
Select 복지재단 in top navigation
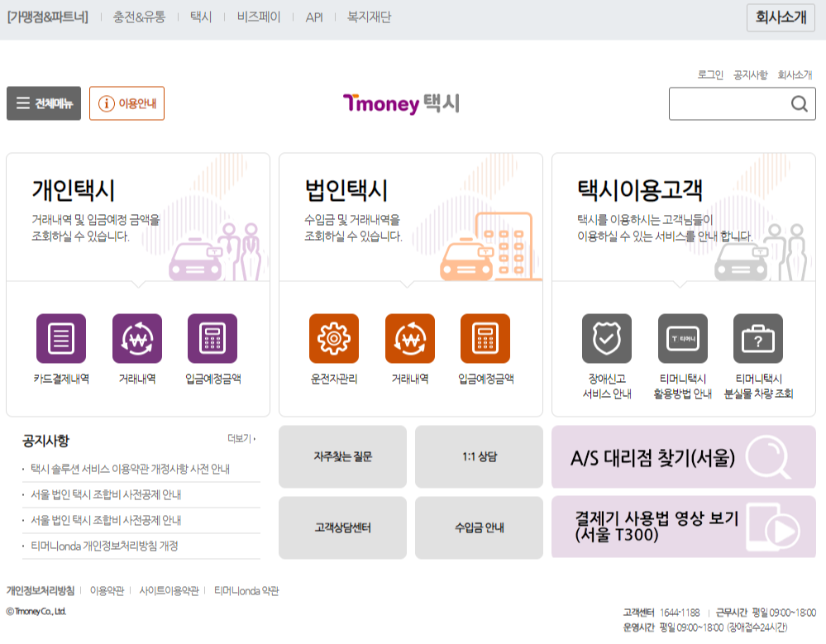(x=369, y=17)
